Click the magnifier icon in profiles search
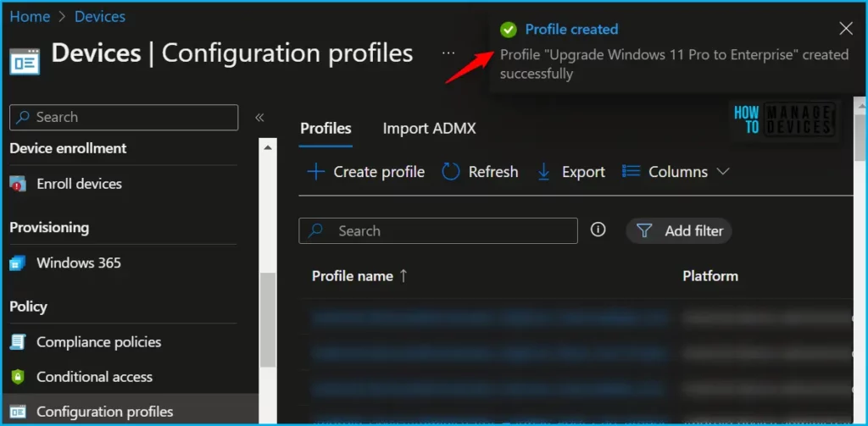 pyautogui.click(x=315, y=230)
